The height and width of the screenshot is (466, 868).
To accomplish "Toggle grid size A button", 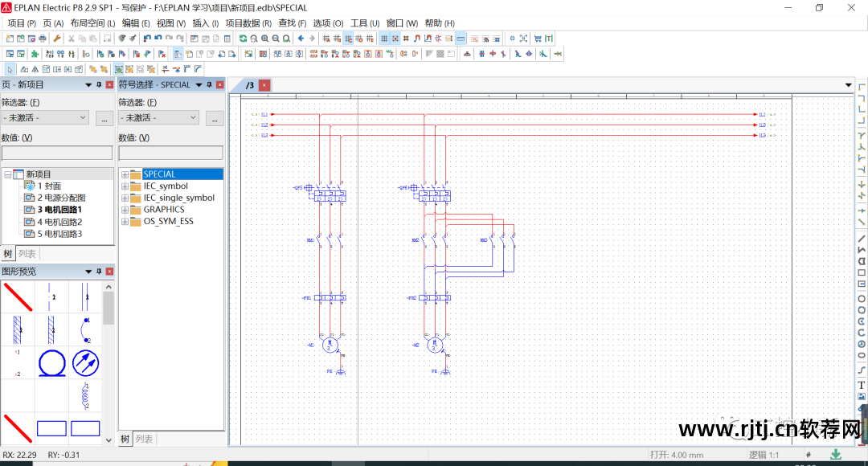I will tap(326, 39).
